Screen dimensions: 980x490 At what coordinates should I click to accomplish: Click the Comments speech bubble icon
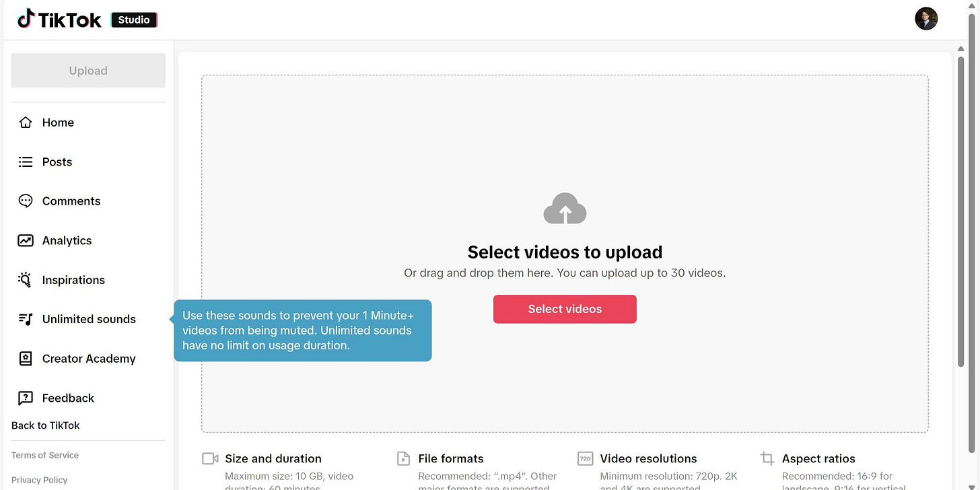coord(26,201)
